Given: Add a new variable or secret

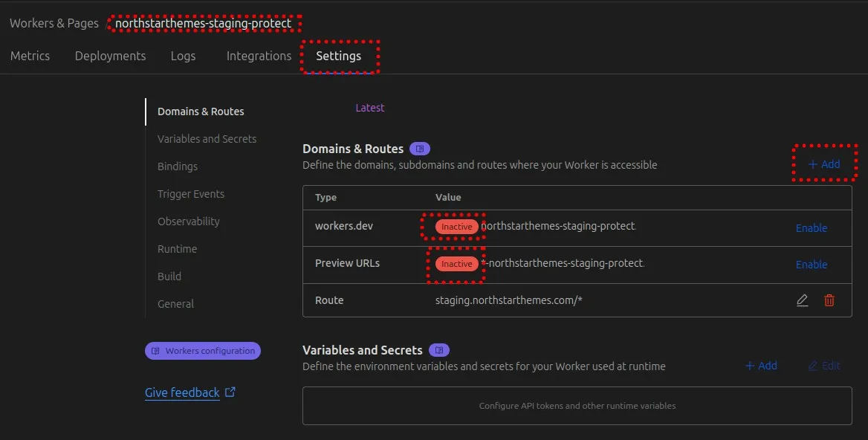Looking at the screenshot, I should (x=761, y=366).
